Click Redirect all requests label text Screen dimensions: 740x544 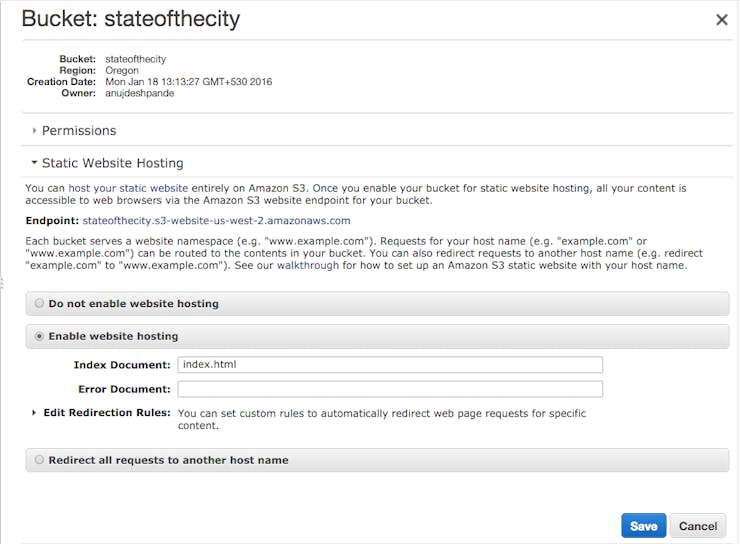click(168, 460)
